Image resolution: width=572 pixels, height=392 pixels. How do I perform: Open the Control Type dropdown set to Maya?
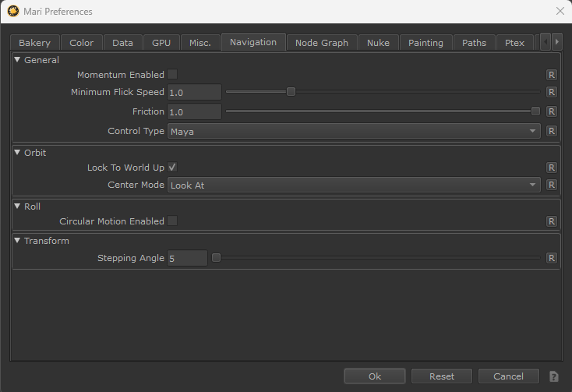point(354,131)
